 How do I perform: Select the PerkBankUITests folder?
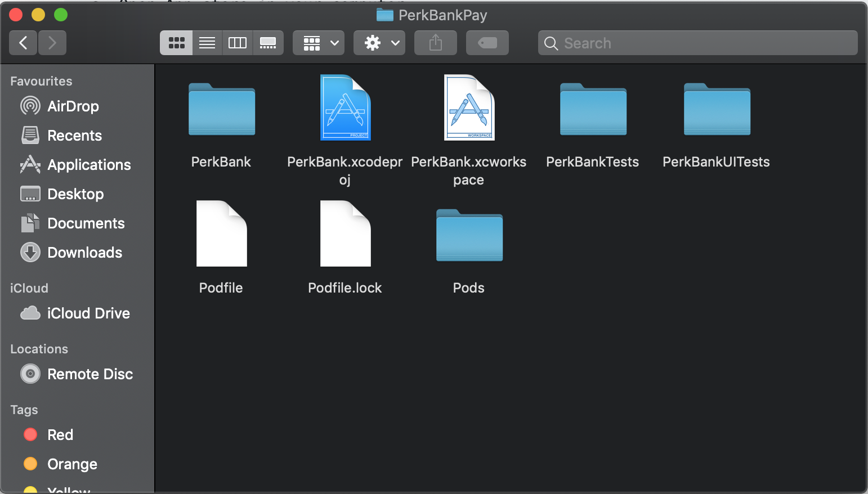716,110
